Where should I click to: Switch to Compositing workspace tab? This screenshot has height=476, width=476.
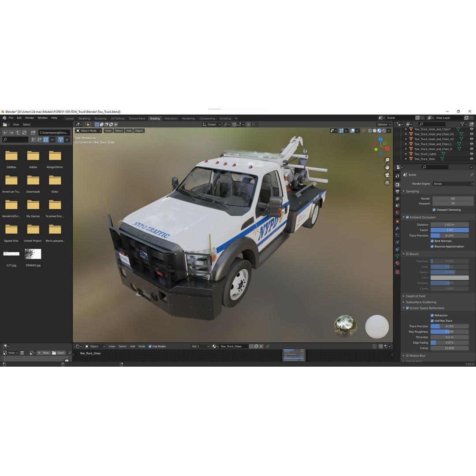207,119
